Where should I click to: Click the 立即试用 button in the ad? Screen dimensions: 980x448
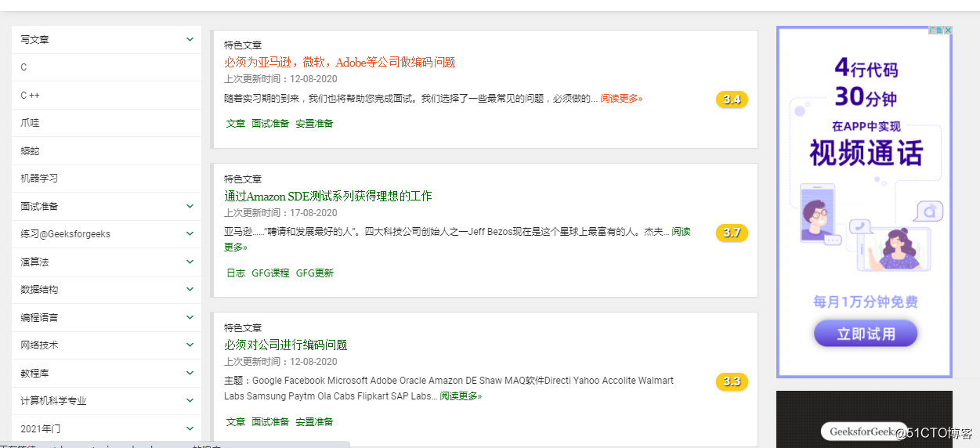(x=866, y=334)
